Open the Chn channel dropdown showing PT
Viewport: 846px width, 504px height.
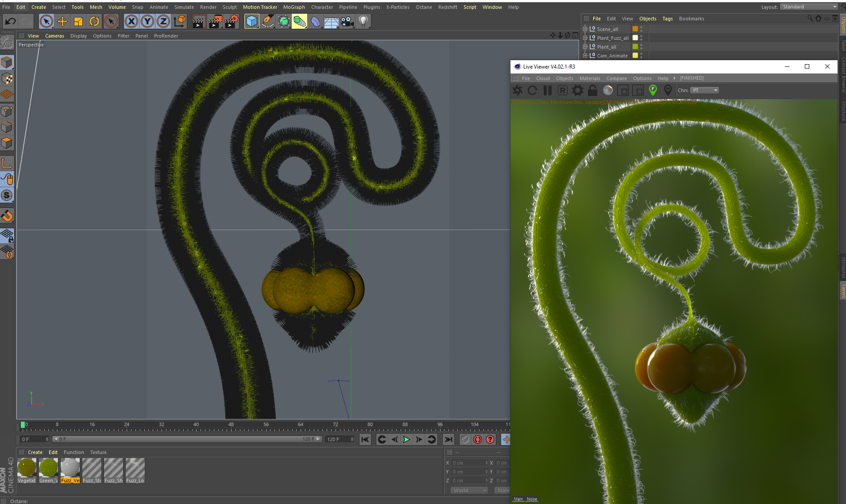point(704,90)
